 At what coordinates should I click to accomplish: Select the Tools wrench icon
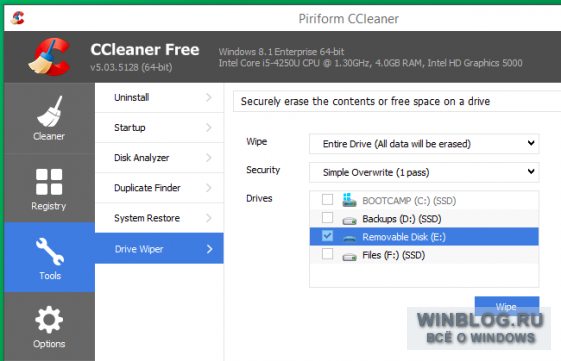click(x=50, y=252)
